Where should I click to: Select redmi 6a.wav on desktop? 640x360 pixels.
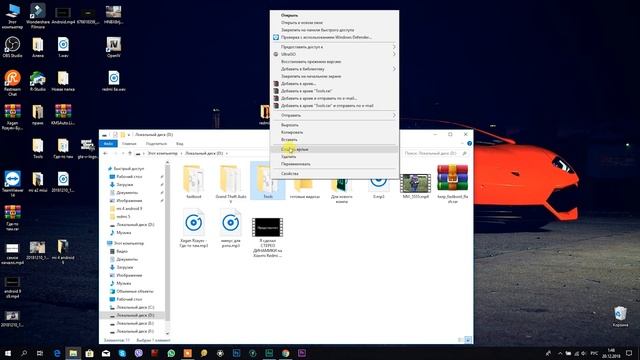(113, 80)
